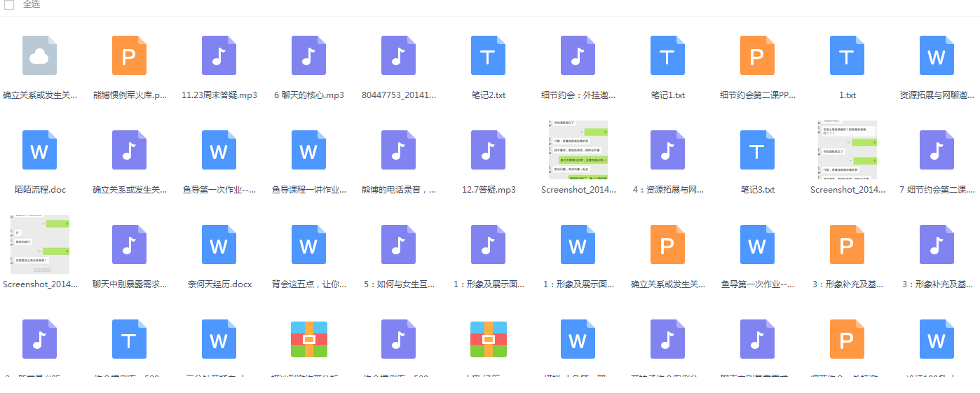Select PPT-icon file 3：形象补充及基
The width and height of the screenshot is (980, 393).
(847, 244)
